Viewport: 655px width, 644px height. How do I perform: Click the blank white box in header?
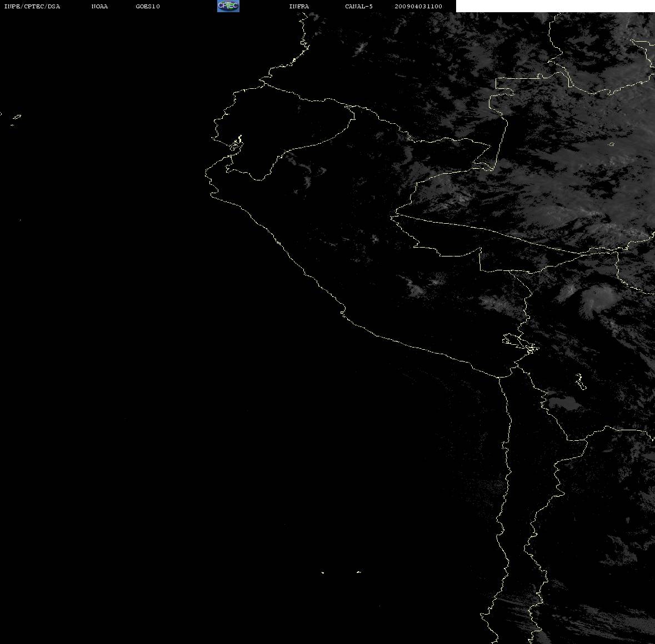[x=555, y=6]
